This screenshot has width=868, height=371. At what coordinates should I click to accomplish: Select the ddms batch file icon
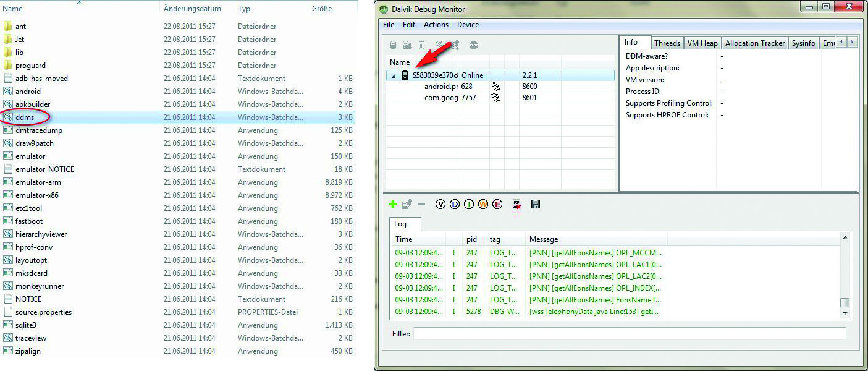[7, 117]
